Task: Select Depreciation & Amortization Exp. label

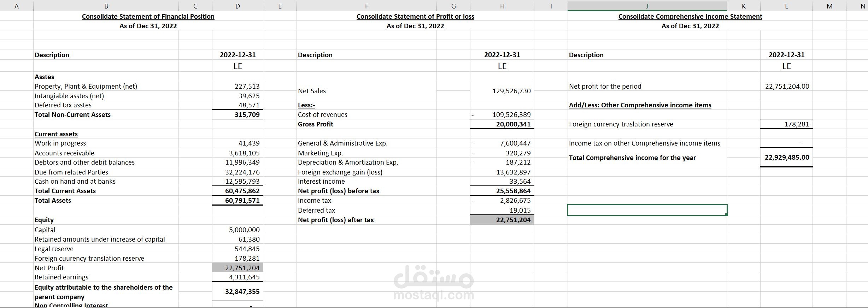Action: coord(348,162)
